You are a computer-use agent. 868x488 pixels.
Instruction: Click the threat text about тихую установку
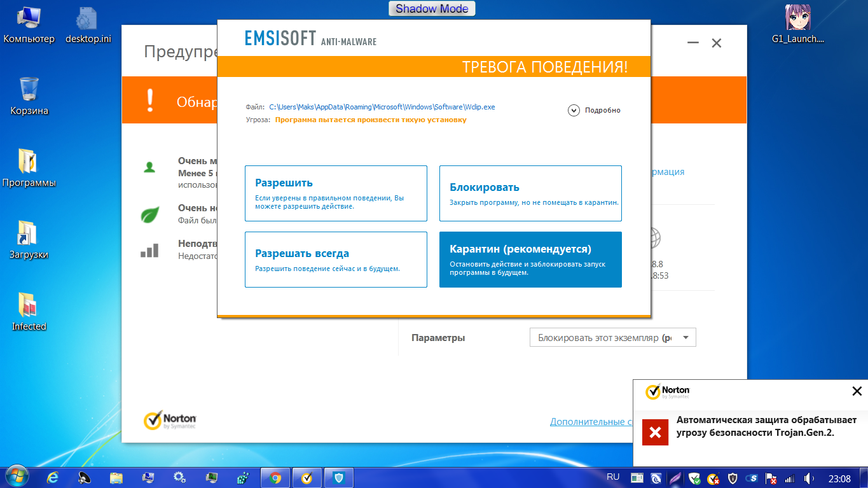(371, 120)
